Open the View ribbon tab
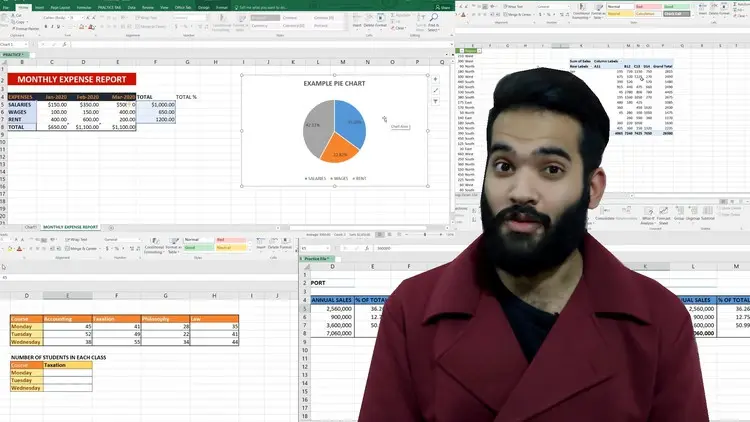Image resolution: width=750 pixels, height=422 pixels. tap(164, 8)
